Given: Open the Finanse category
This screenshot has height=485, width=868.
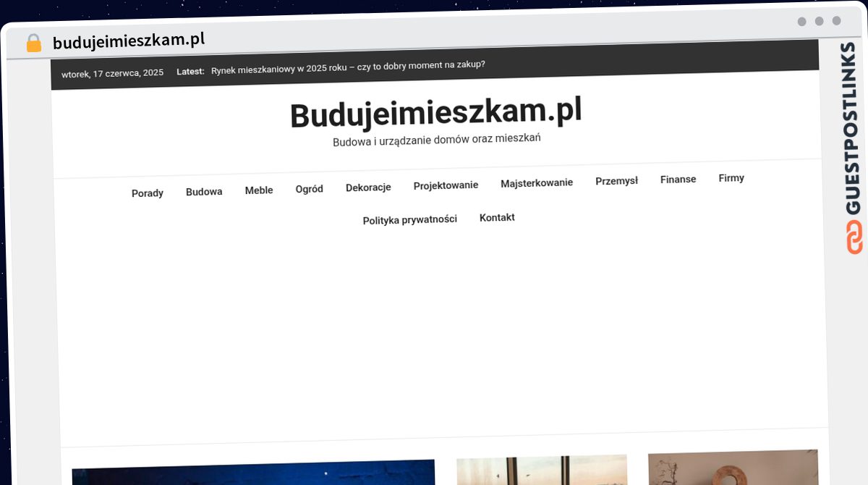Looking at the screenshot, I should pos(678,179).
